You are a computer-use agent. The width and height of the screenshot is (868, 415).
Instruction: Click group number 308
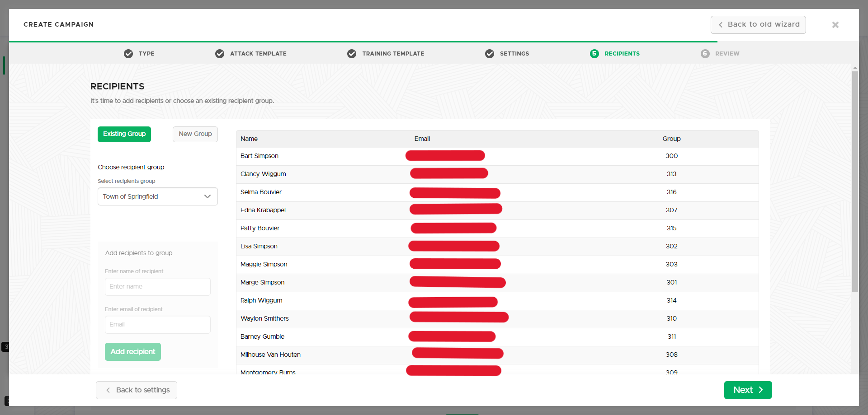(x=672, y=354)
